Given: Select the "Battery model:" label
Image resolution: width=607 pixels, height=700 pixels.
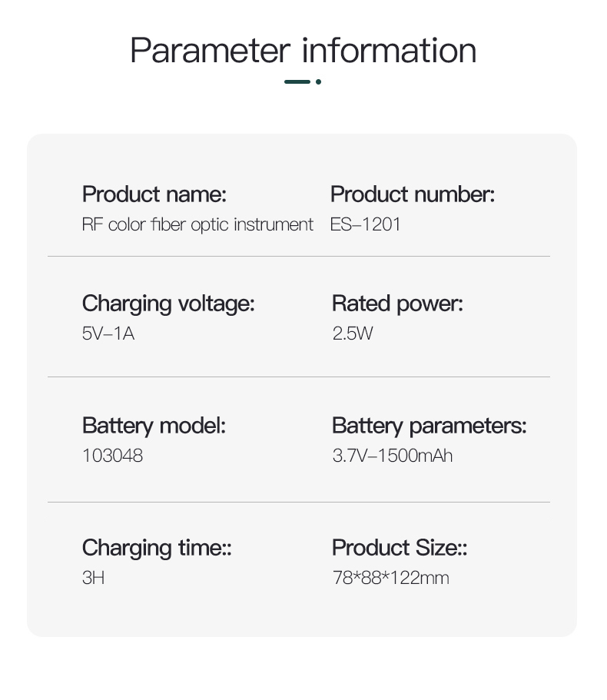Looking at the screenshot, I should [x=154, y=425].
